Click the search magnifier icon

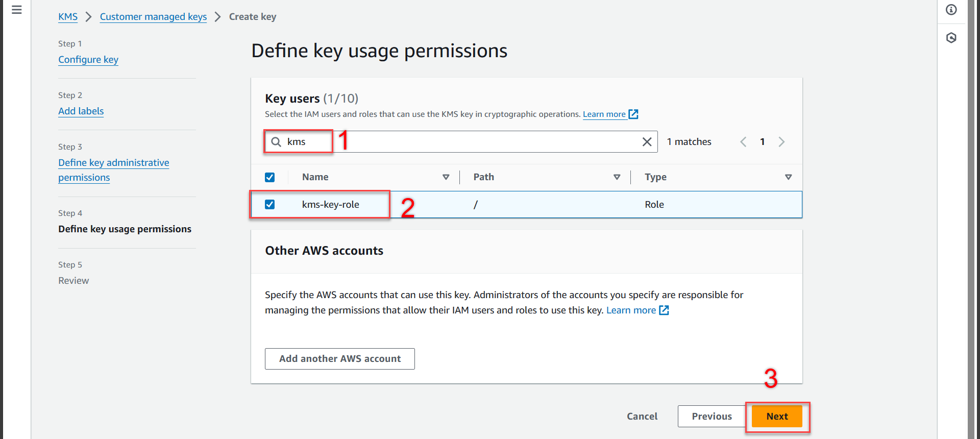pos(276,142)
